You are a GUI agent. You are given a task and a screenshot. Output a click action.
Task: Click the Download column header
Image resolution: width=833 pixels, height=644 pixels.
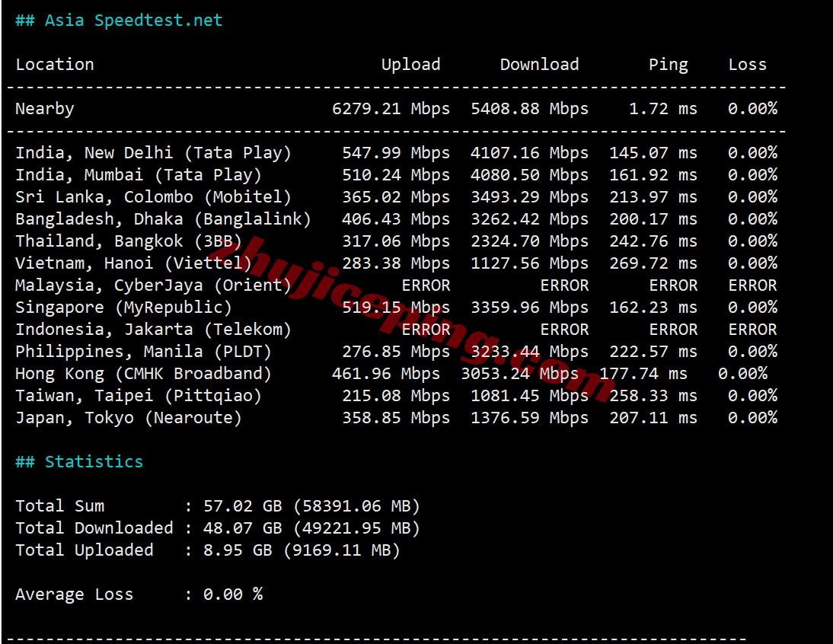[x=539, y=65]
